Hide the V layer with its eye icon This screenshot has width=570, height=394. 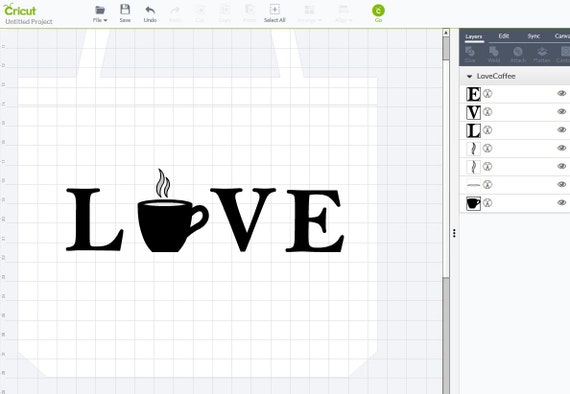pyautogui.click(x=562, y=112)
